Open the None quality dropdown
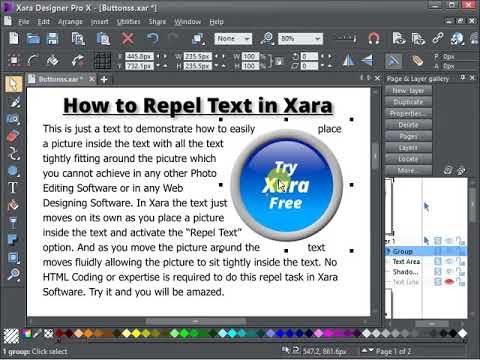480x360 pixels. pos(233,39)
